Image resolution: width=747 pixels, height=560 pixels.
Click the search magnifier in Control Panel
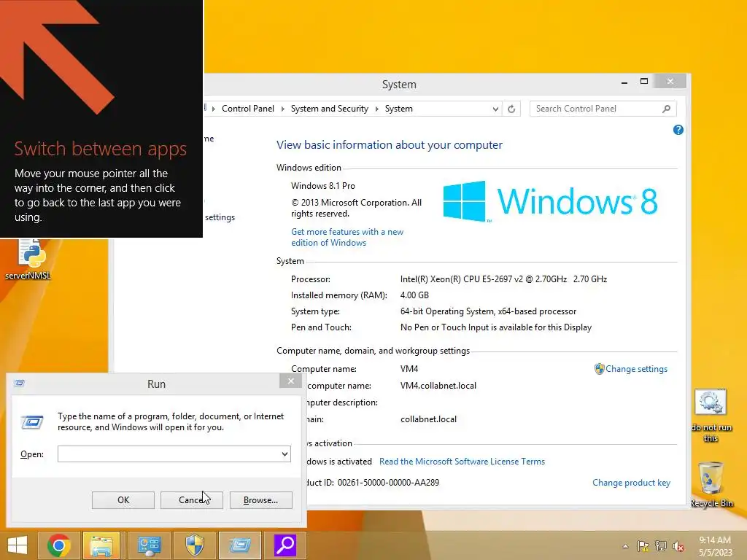667,109
